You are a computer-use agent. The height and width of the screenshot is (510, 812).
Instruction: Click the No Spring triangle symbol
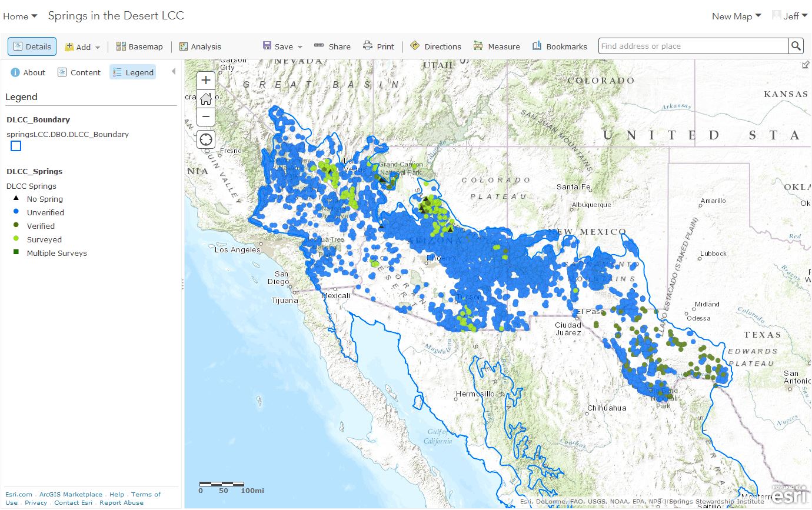click(x=16, y=199)
